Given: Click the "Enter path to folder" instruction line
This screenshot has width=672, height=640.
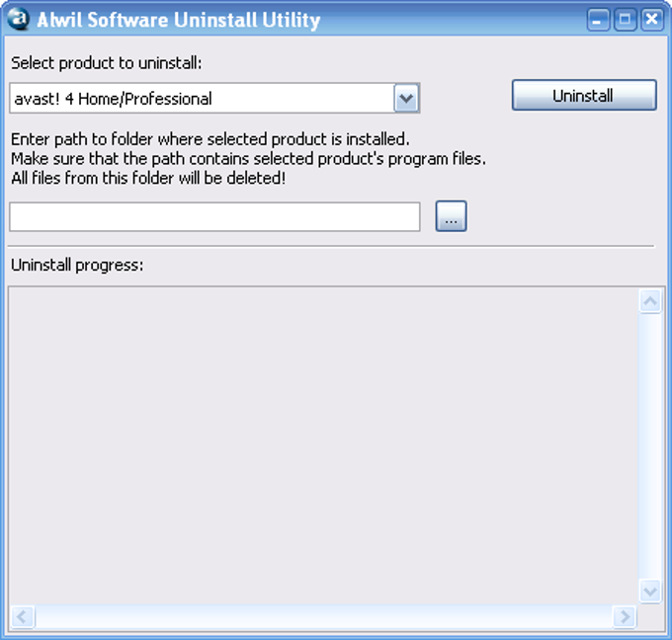Looking at the screenshot, I should pos(210,139).
